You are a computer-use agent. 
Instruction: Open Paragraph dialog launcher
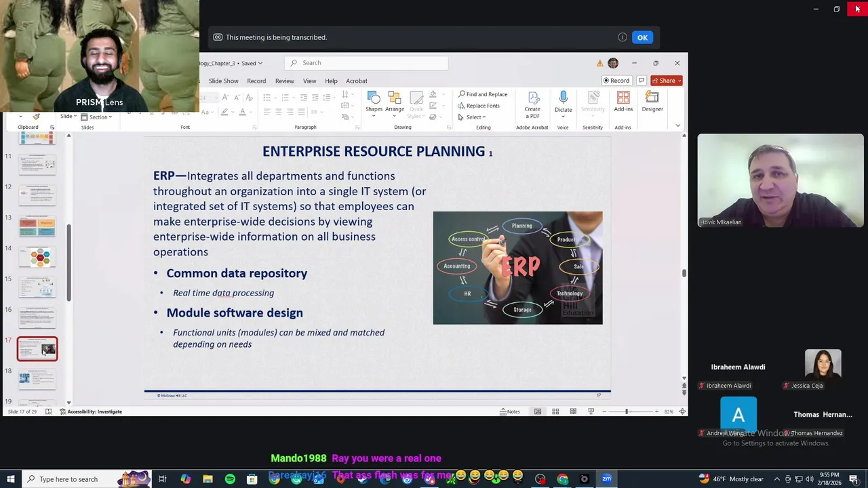click(358, 127)
